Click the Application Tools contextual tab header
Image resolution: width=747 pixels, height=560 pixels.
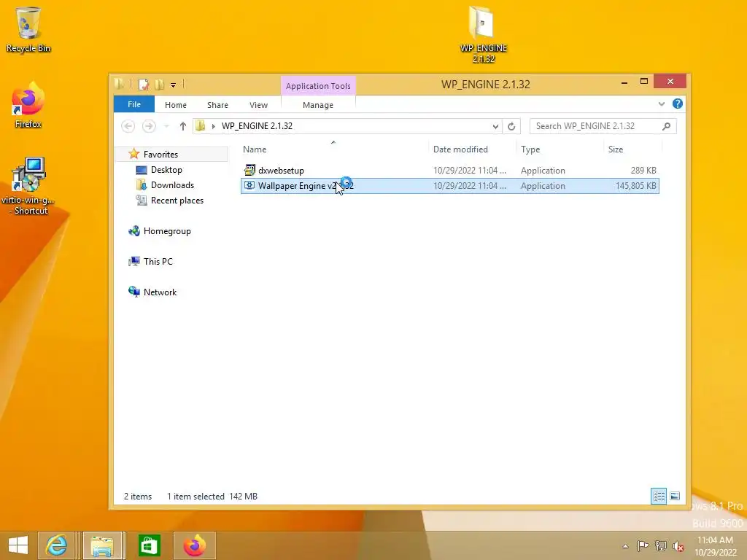coord(318,86)
